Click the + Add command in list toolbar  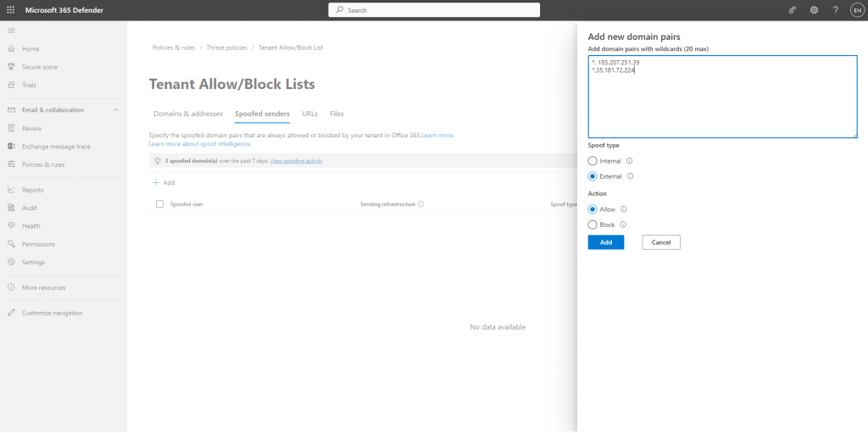coord(164,183)
